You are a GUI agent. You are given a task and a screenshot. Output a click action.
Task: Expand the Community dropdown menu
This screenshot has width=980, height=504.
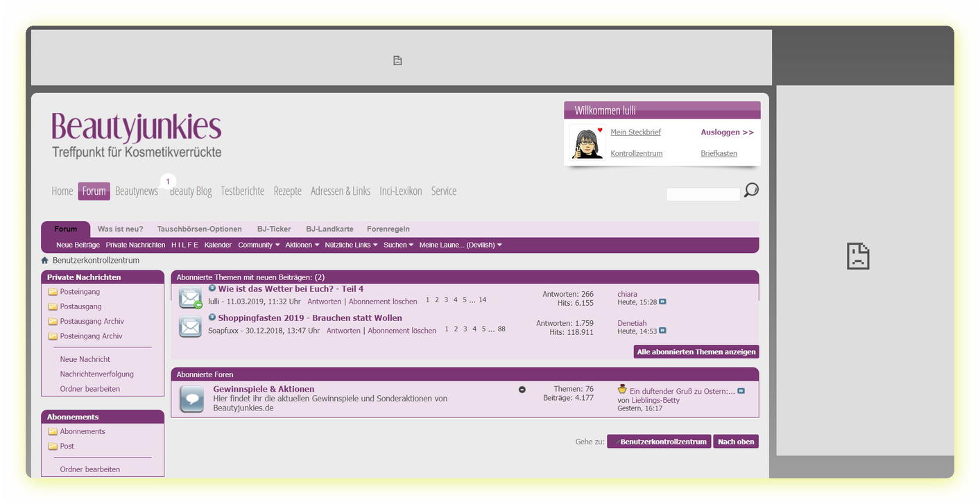click(x=259, y=245)
